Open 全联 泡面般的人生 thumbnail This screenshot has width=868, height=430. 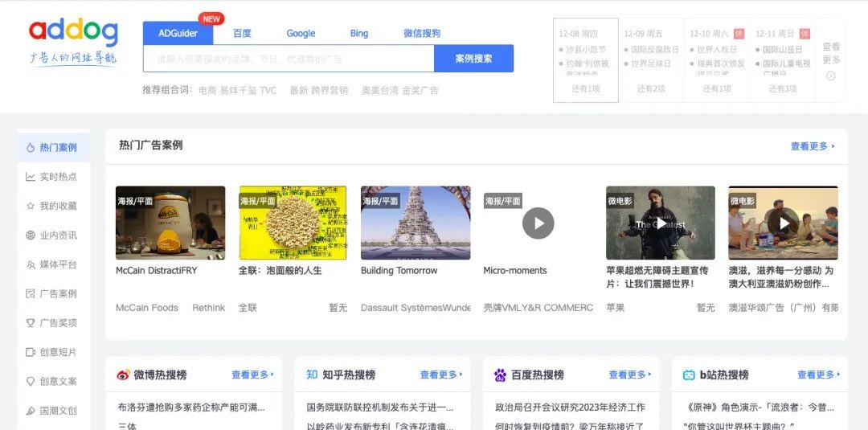[293, 223]
